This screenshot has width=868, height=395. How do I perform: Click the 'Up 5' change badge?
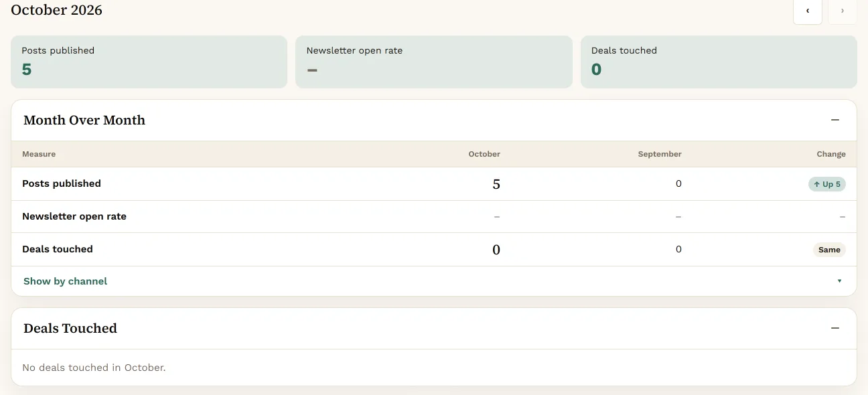coord(827,184)
